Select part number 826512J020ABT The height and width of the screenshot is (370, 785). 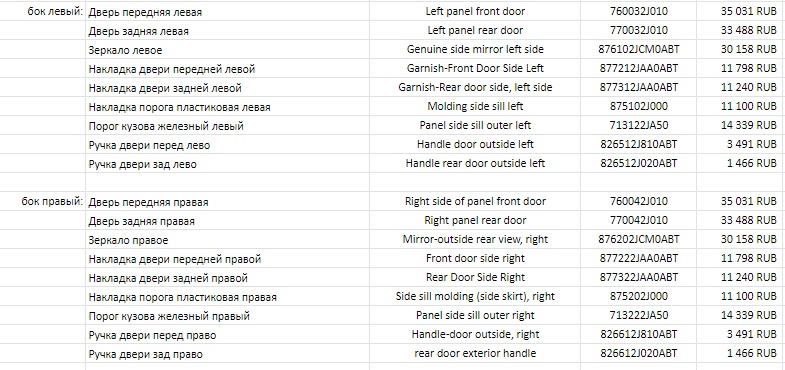(638, 164)
